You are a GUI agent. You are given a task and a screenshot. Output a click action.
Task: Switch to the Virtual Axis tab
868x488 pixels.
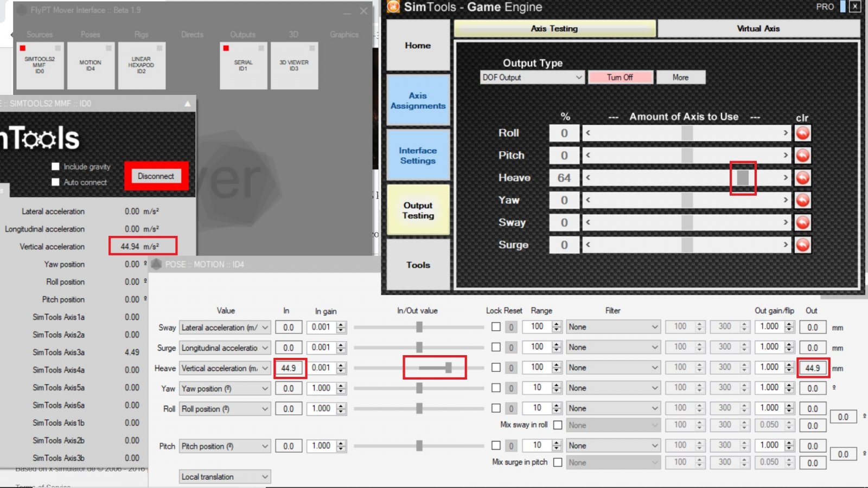758,29
